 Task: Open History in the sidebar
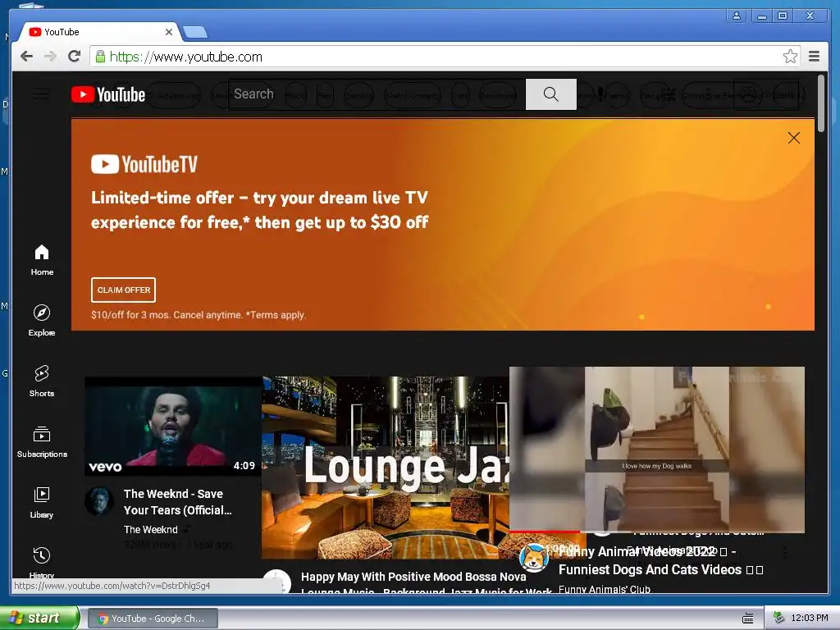(42, 561)
